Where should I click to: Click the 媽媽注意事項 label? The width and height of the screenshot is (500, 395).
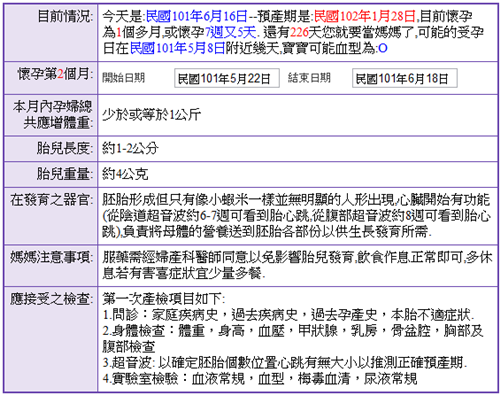tap(52, 257)
